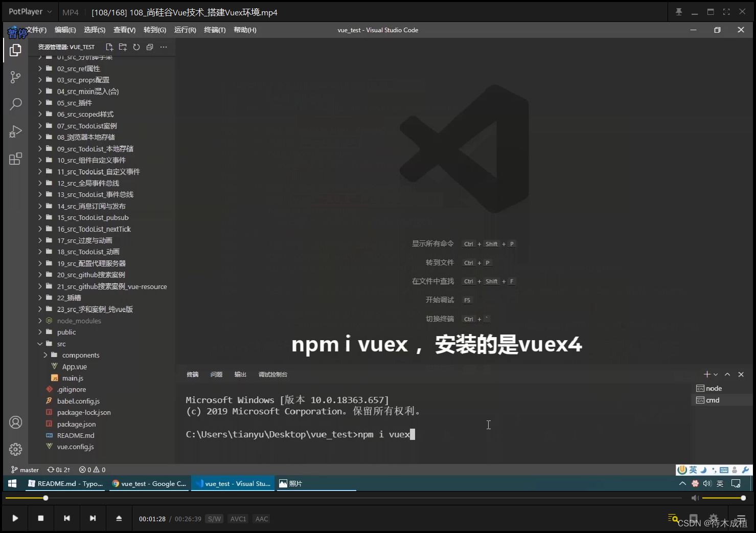This screenshot has height=533, width=756.
Task: Open the Source Control view
Action: 15,77
